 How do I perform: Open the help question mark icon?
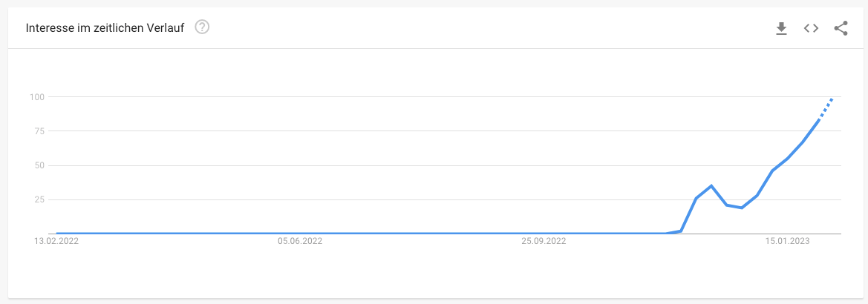pyautogui.click(x=202, y=27)
